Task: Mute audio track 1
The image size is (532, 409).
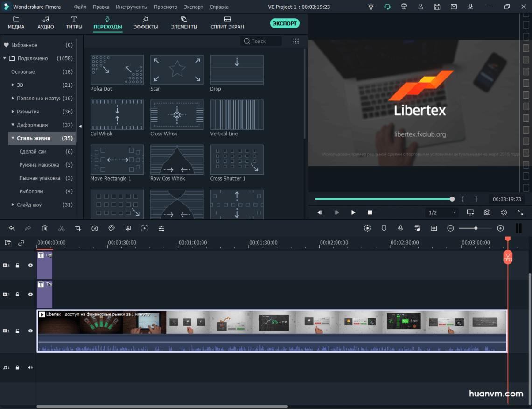Action: point(30,367)
